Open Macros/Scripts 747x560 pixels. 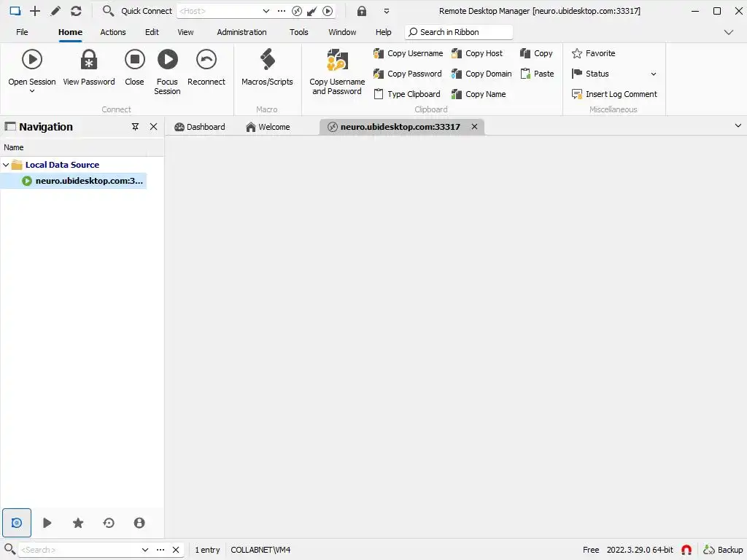click(267, 68)
